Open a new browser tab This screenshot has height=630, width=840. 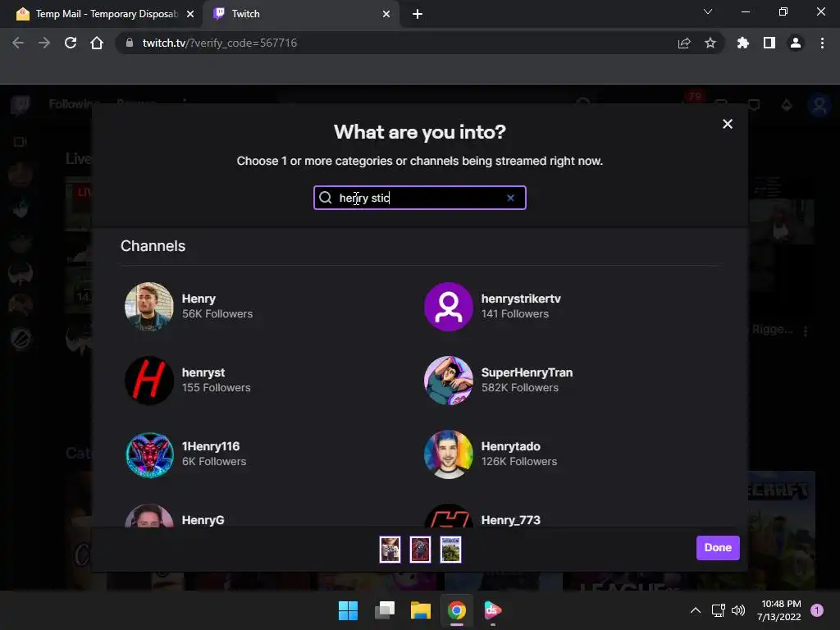pos(418,14)
